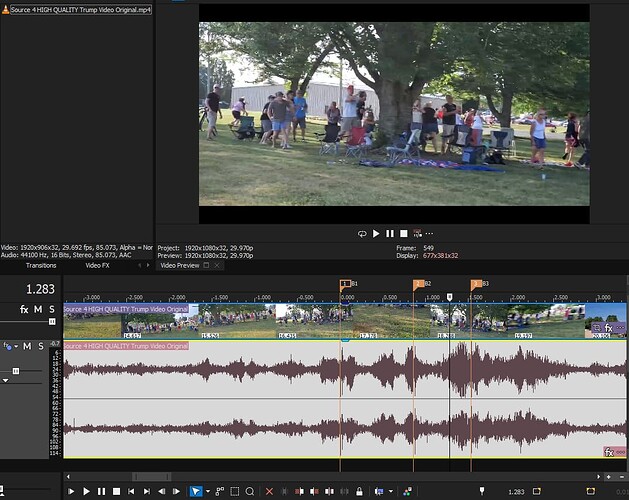Open the video track fx on the track header
Viewport: 629px width, 500px height.
click(x=24, y=310)
